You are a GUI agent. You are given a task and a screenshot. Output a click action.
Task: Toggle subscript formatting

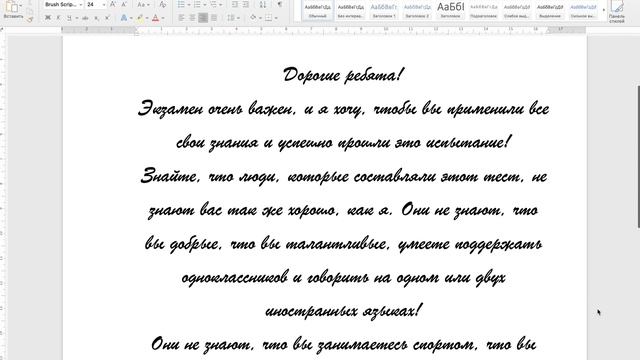96,18
